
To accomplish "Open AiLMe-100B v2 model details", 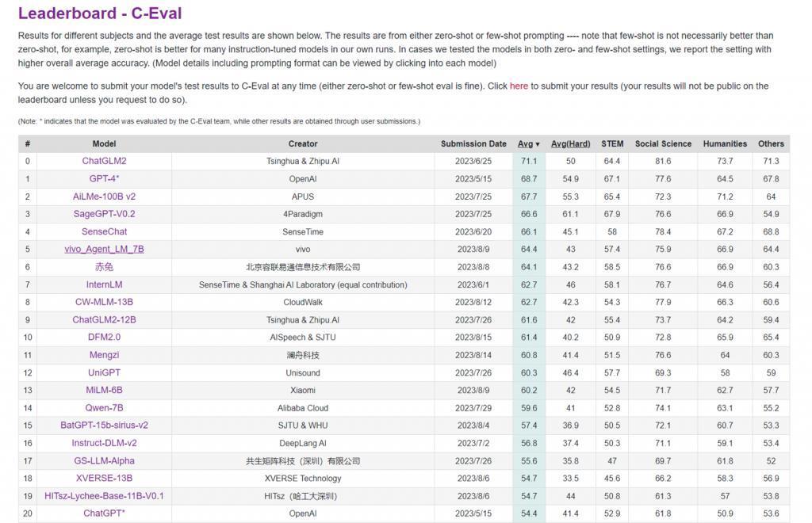I will [x=104, y=197].
